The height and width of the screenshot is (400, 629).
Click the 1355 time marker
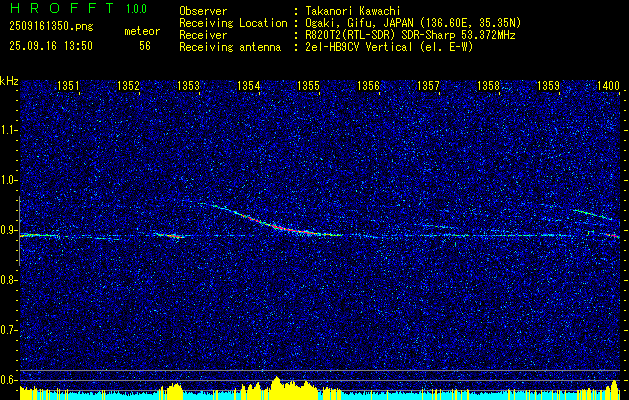pyautogui.click(x=309, y=85)
